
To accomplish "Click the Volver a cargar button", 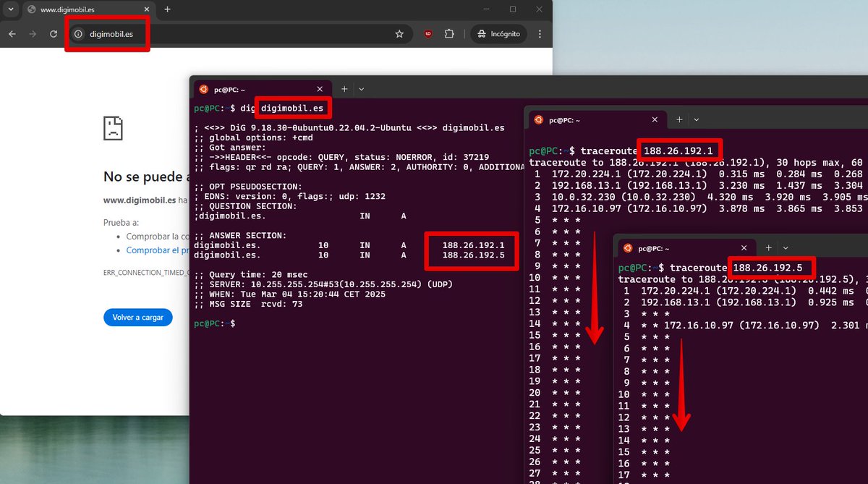I will (x=137, y=317).
